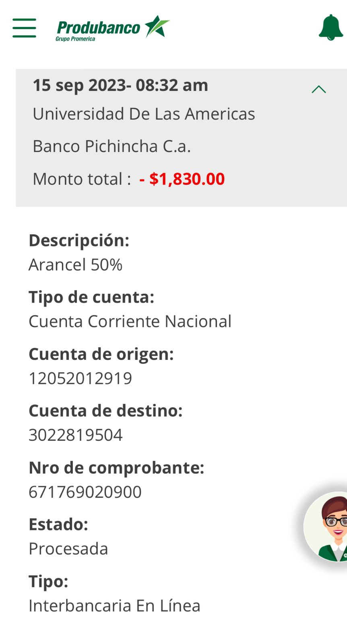Click the Produbanco wordmark
Image resolution: width=347 pixels, height=644 pixels.
click(99, 28)
